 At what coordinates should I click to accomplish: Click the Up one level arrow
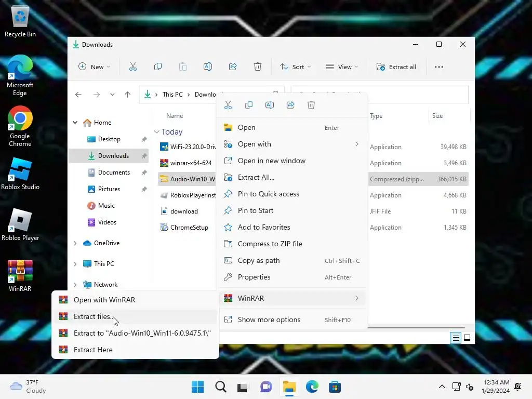pos(128,95)
